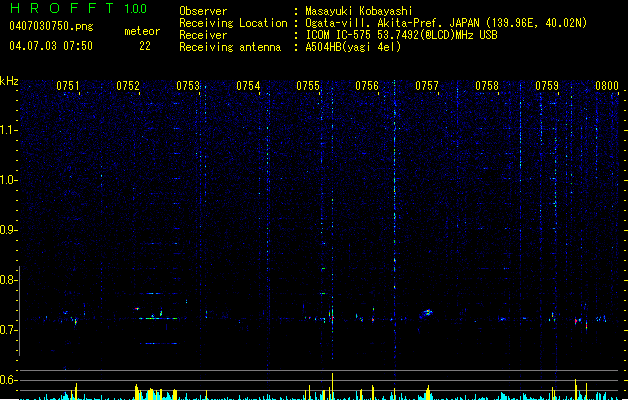The image size is (629, 400).
Task: Click the 0757 time marker
Action: pyautogui.click(x=427, y=86)
